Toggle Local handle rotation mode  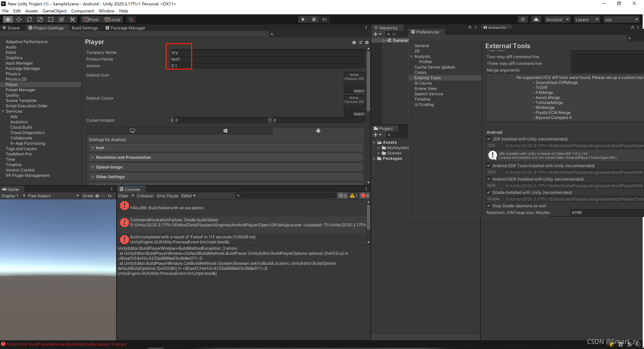(112, 19)
